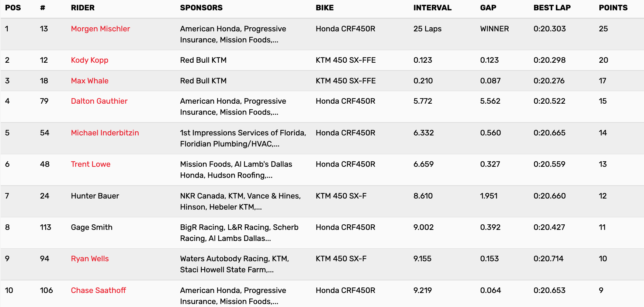
Task: Click Hunter Bauer's name in the table
Action: point(95,196)
